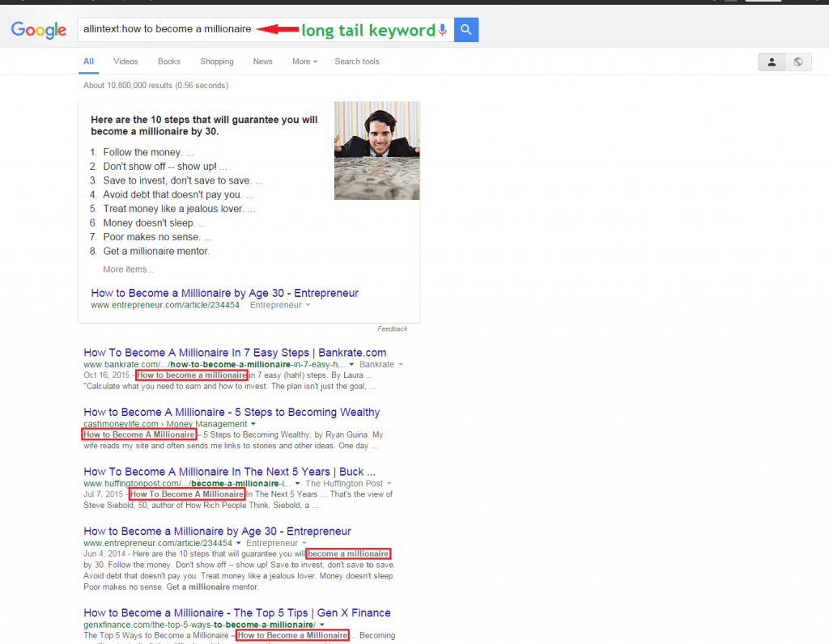This screenshot has height=644, width=829.
Task: Expand lower entrepreneur.com URL dropdown arrow
Action: 239,543
